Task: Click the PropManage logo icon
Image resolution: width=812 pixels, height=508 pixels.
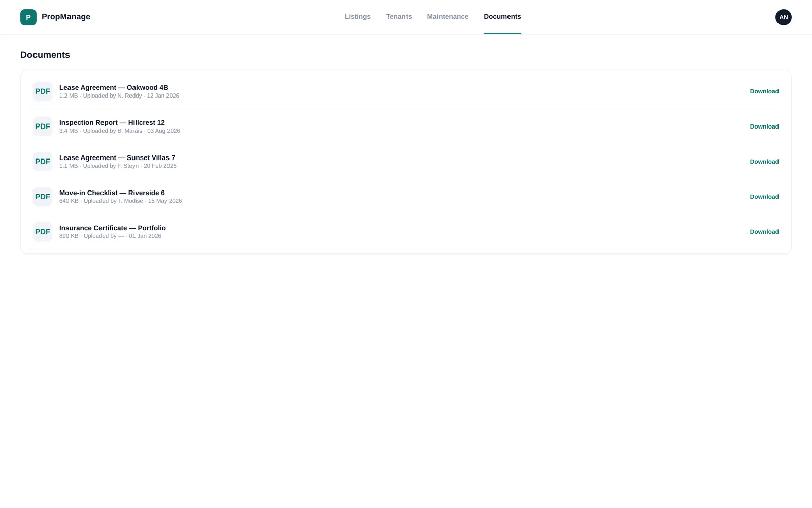Action: [28, 17]
